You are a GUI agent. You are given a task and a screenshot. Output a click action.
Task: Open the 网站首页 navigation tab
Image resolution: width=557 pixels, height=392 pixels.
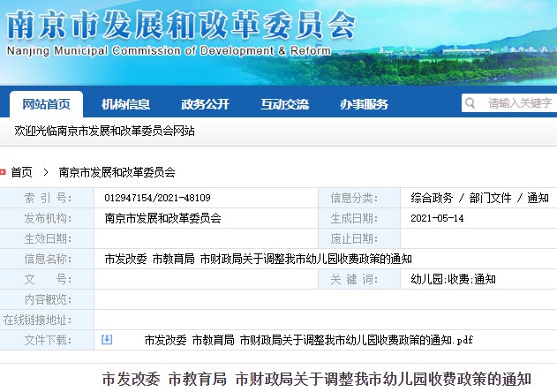46,104
